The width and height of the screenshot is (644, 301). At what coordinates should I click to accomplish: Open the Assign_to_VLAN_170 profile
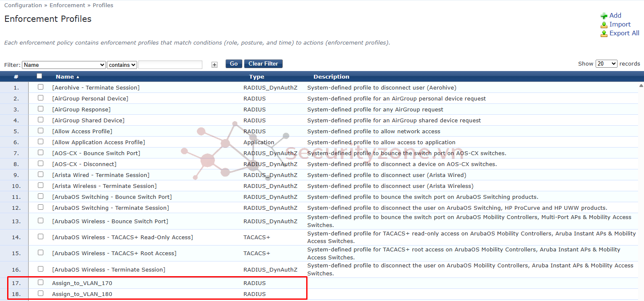82,283
